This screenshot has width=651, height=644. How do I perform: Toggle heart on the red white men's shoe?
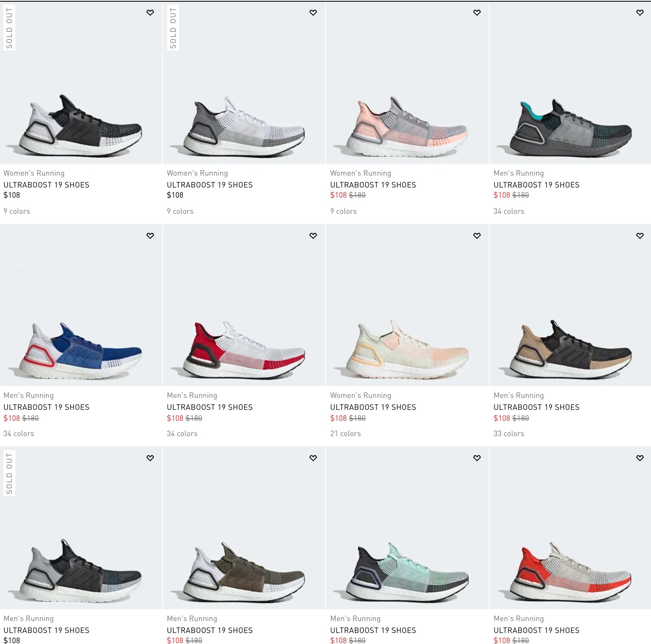point(313,235)
